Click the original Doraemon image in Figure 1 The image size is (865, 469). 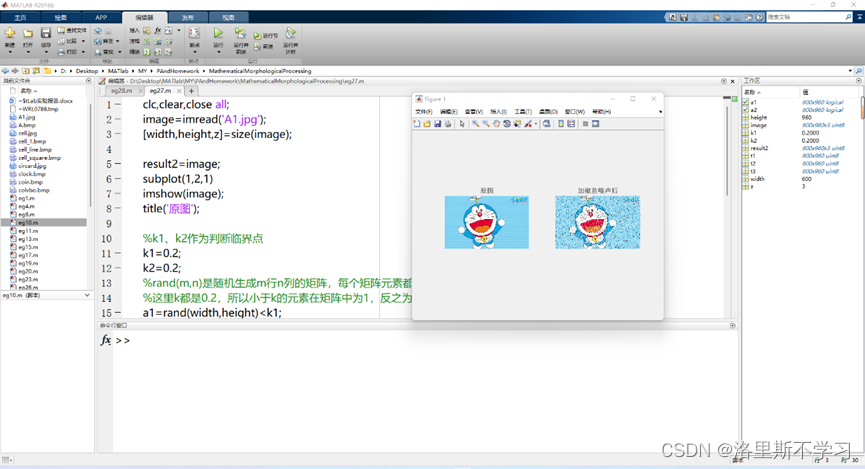(x=487, y=222)
